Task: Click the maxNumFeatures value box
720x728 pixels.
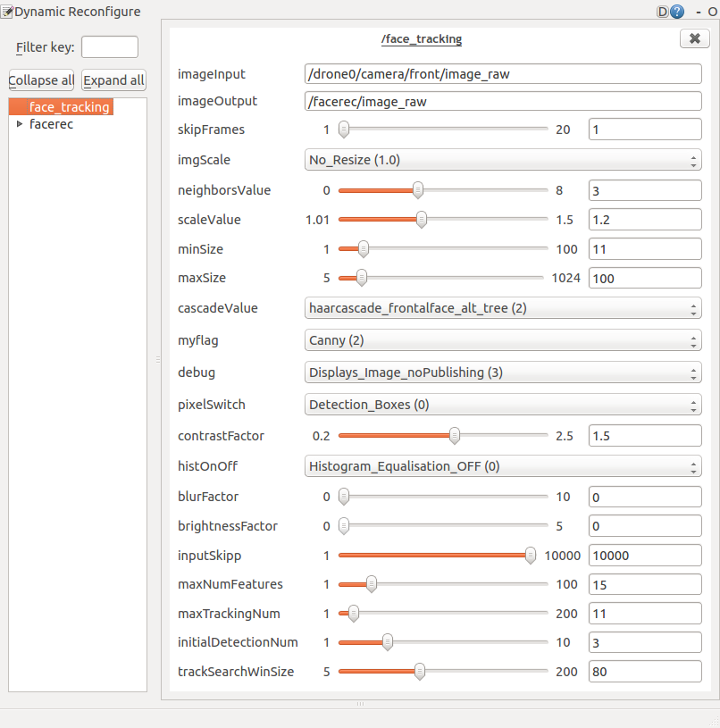Action: tap(645, 584)
